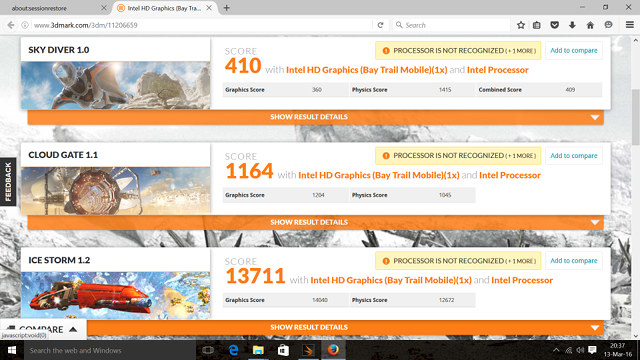Open a new tab with plus button
640x360 pixels.
[x=227, y=8]
